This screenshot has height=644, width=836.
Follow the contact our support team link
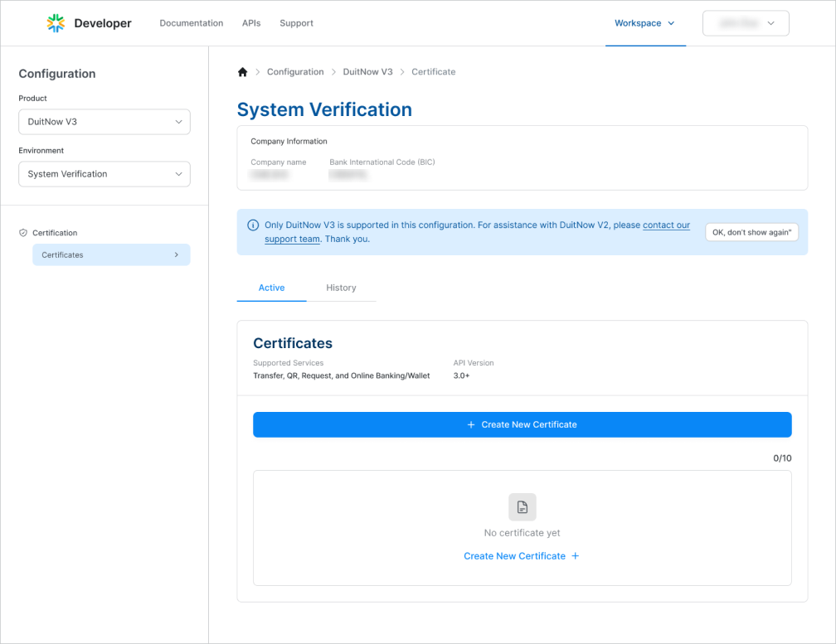click(666, 225)
